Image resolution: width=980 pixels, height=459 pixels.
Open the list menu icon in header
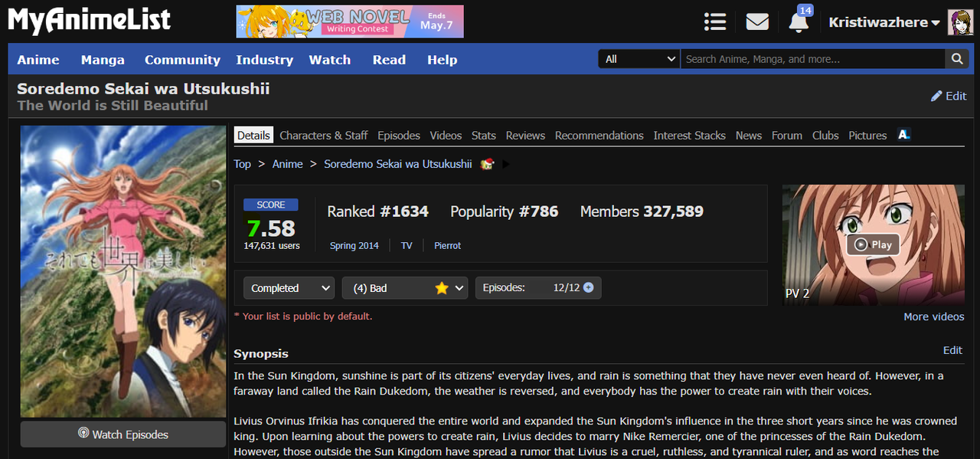pyautogui.click(x=714, y=21)
